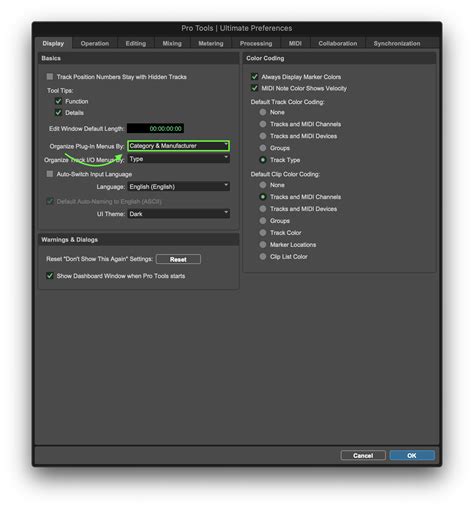The width and height of the screenshot is (474, 509).
Task: Expand the Language dropdown
Action: coord(178,186)
